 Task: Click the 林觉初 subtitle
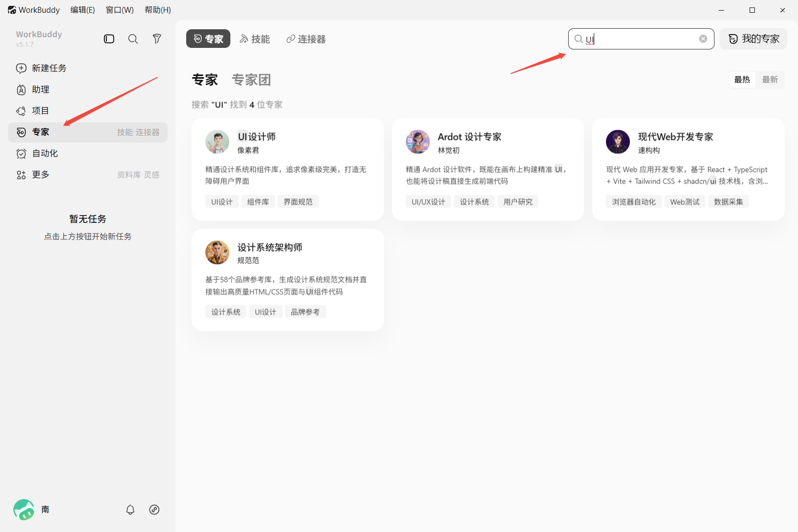point(448,151)
